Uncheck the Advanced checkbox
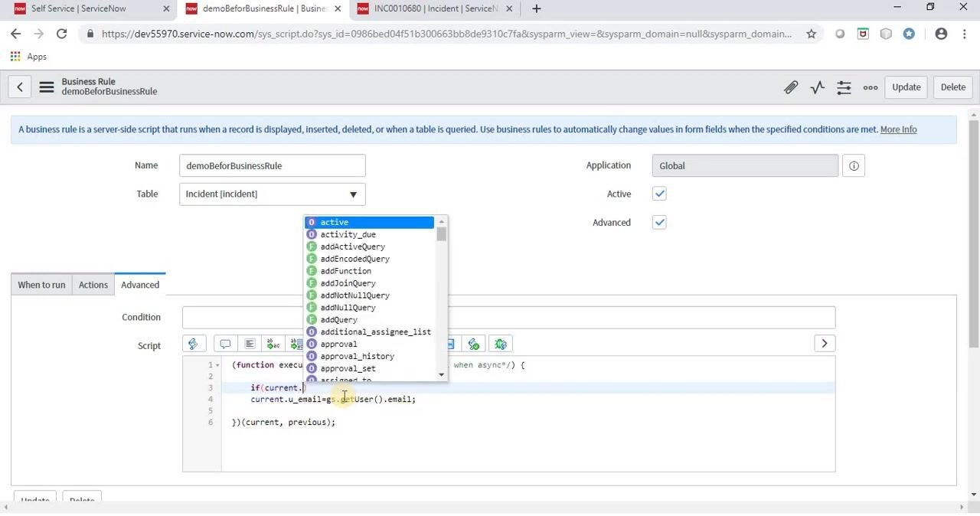Viewport: 980px width, 516px height. click(659, 222)
